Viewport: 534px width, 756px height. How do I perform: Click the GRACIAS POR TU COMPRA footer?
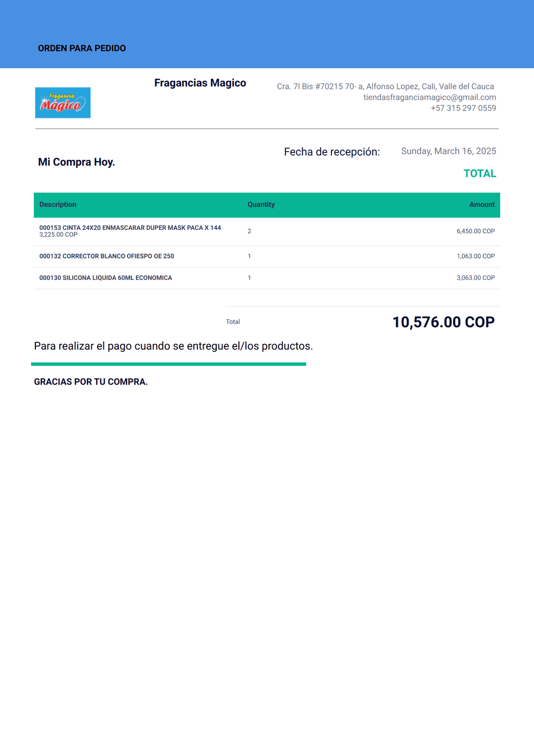(91, 382)
